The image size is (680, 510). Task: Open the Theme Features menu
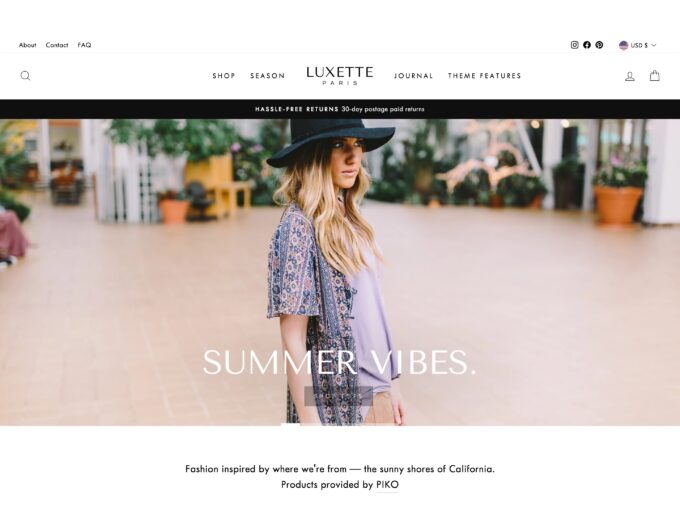click(484, 76)
